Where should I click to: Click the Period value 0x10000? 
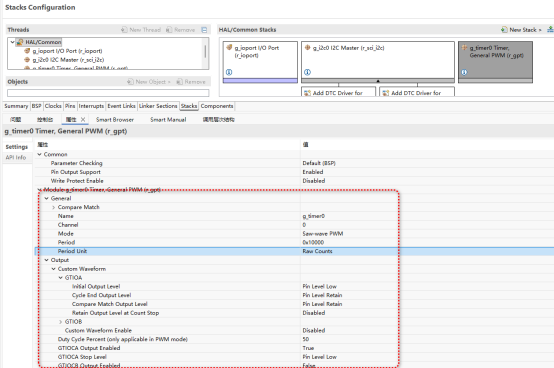point(313,242)
